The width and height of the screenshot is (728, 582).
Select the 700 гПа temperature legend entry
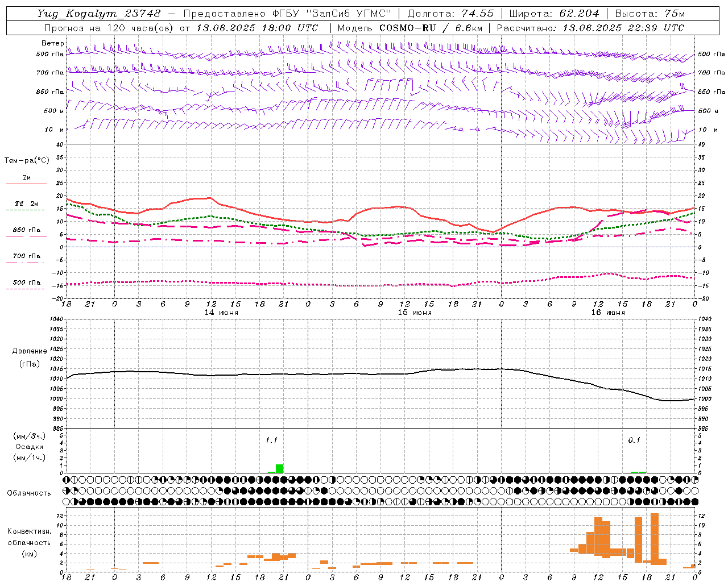point(26,256)
